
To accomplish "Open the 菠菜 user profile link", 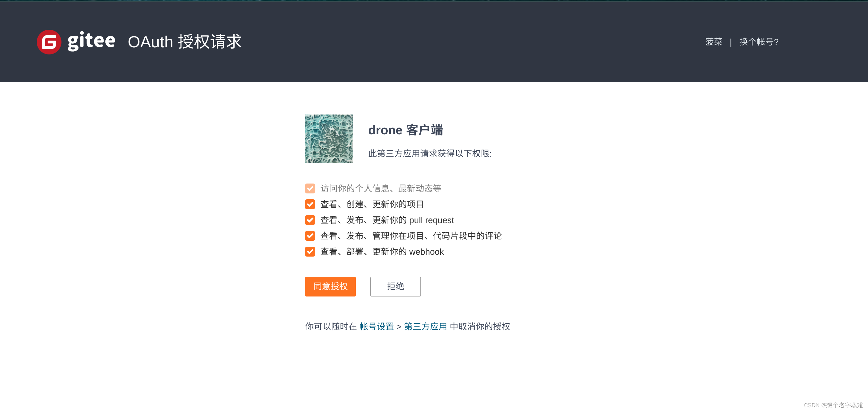I will (714, 42).
